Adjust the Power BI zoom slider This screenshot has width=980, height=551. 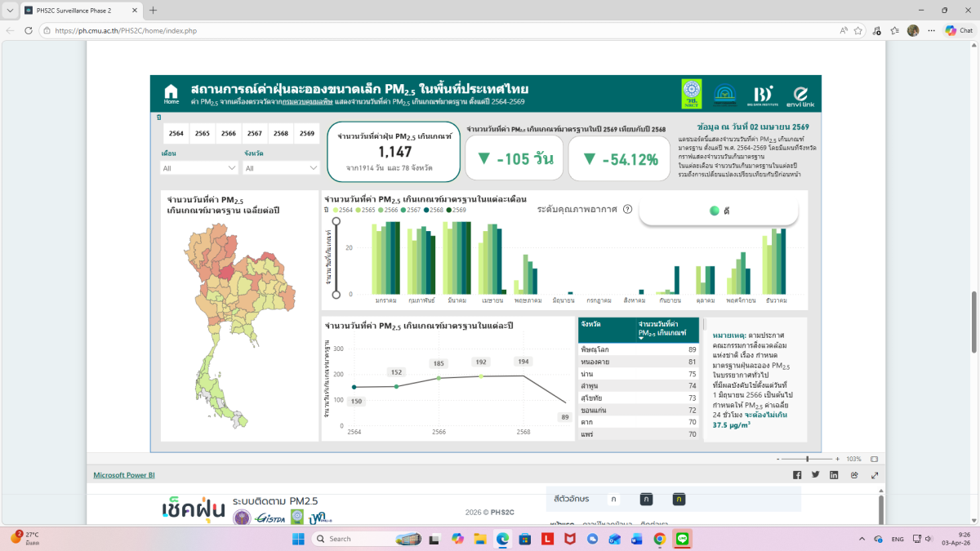808,459
